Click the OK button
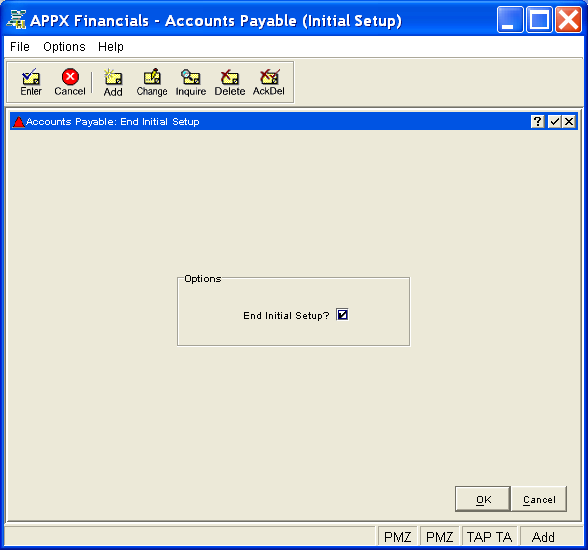 click(x=483, y=499)
